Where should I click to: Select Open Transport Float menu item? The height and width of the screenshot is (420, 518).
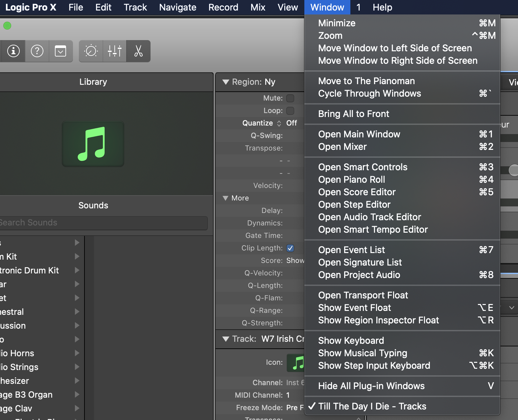coord(402,295)
